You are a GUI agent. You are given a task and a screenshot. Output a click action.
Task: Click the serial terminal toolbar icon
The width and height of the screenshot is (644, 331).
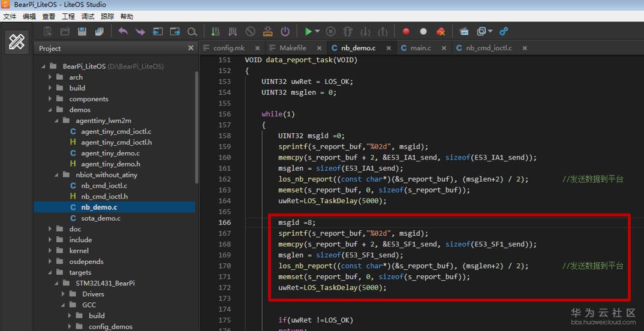(x=464, y=32)
